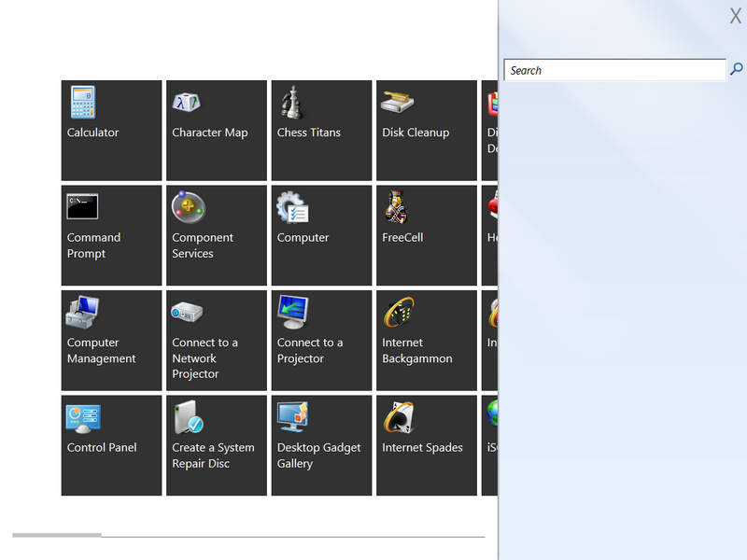747x560 pixels.
Task: Start Internet Spades game
Action: pyautogui.click(x=426, y=445)
